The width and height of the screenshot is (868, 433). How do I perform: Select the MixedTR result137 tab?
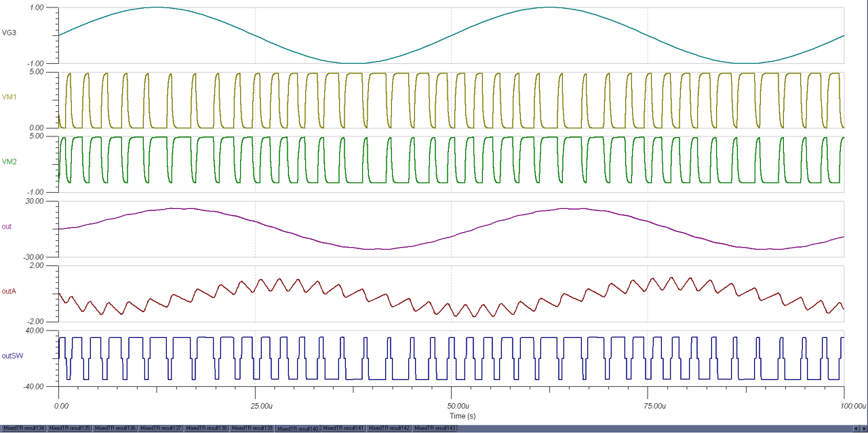click(160, 428)
